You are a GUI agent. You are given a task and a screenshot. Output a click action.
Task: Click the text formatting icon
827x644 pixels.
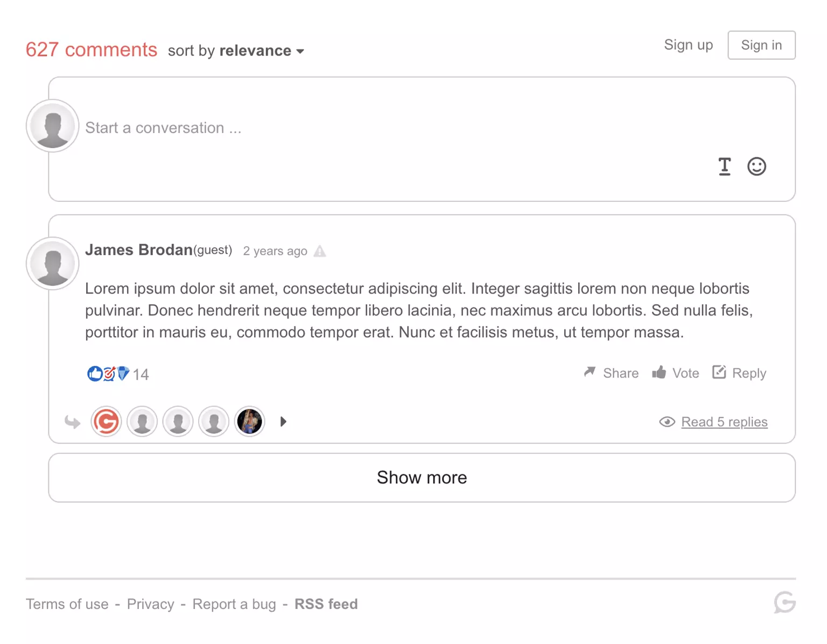coord(725,166)
